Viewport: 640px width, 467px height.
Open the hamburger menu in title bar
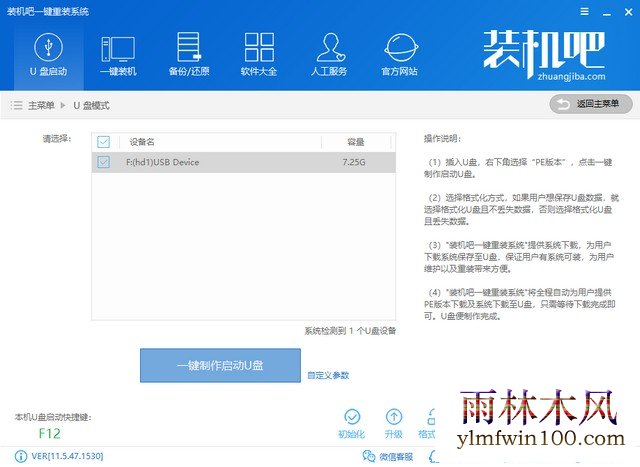coord(584,12)
